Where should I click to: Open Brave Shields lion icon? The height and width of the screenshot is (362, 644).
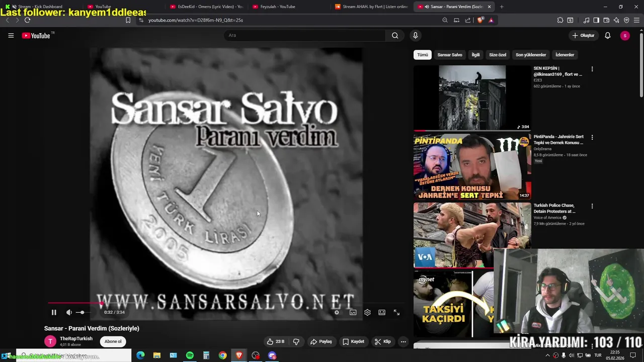coord(480,20)
